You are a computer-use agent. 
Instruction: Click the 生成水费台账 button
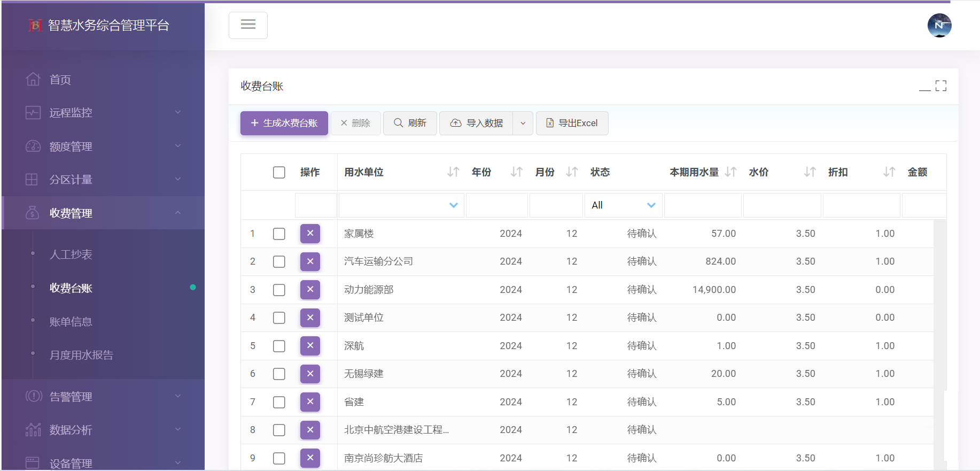pyautogui.click(x=284, y=123)
